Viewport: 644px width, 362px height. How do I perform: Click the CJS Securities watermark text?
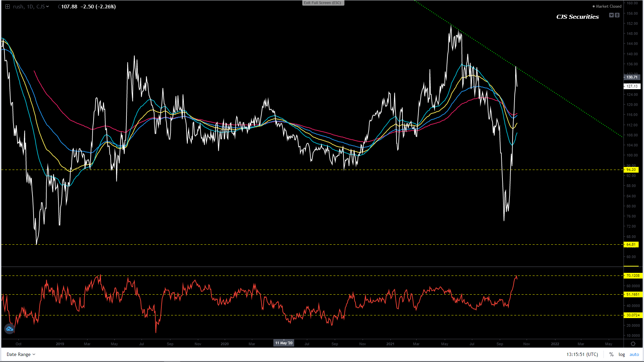point(577,17)
